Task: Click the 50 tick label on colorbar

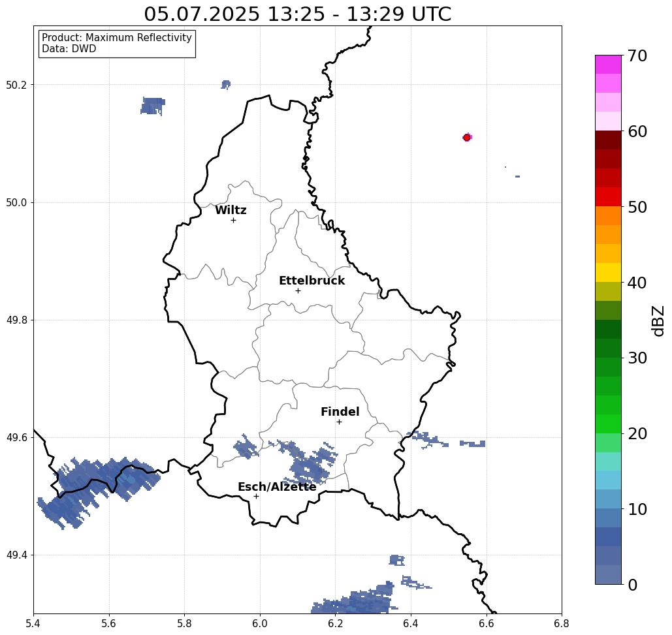Action: pos(637,208)
